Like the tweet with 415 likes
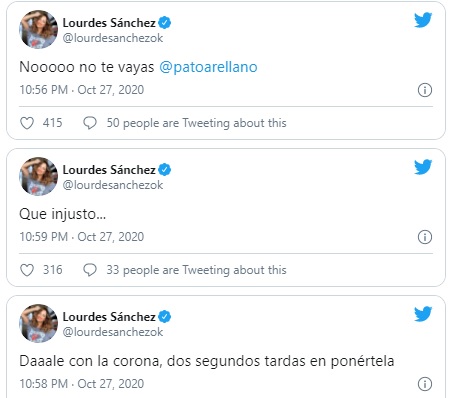Image resolution: width=450 pixels, height=398 pixels. (27, 123)
